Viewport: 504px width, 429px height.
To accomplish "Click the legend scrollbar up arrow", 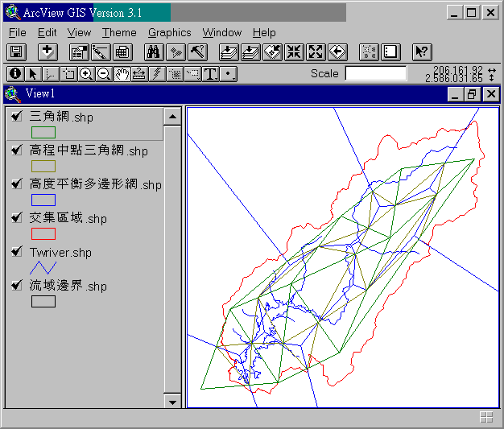I will click(172, 117).
